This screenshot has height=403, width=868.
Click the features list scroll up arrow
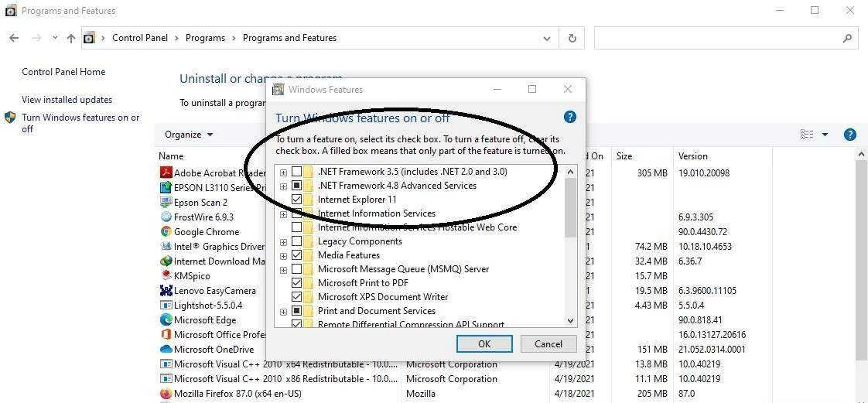pyautogui.click(x=571, y=172)
